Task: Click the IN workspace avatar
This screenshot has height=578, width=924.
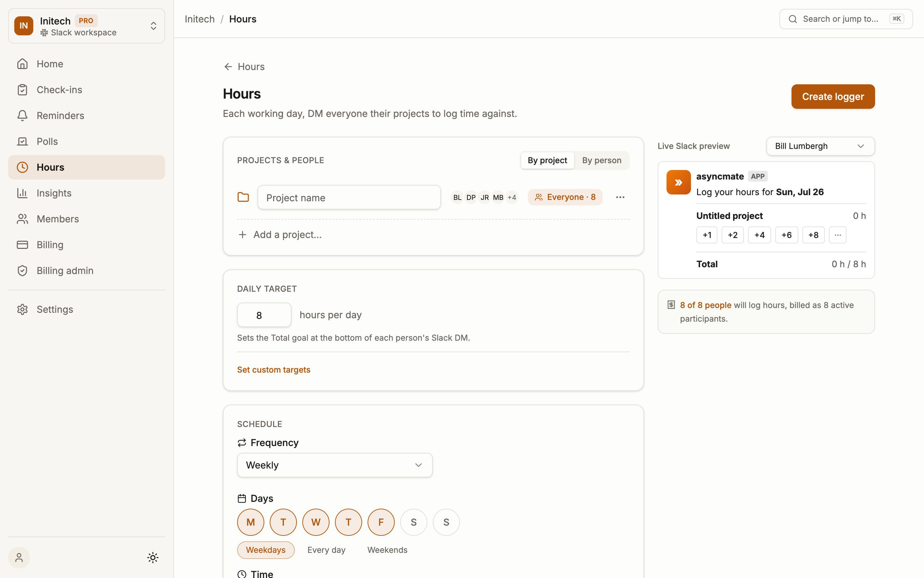Action: pyautogui.click(x=24, y=26)
